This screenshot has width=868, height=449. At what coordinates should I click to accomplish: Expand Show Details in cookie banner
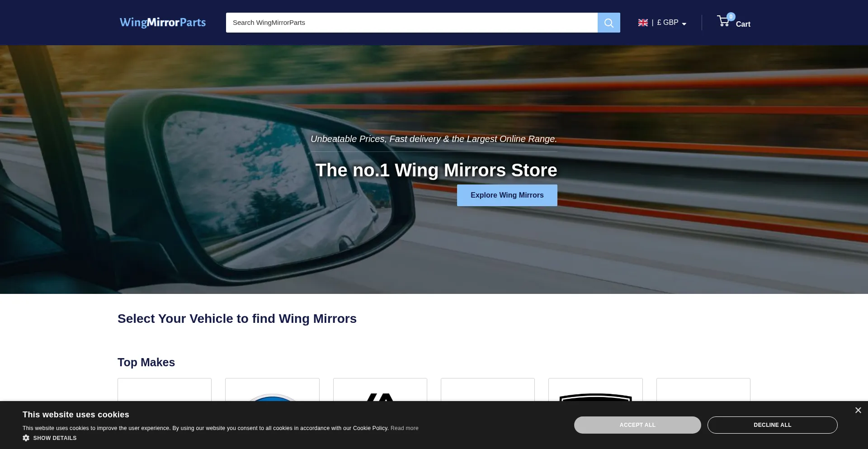pyautogui.click(x=55, y=438)
